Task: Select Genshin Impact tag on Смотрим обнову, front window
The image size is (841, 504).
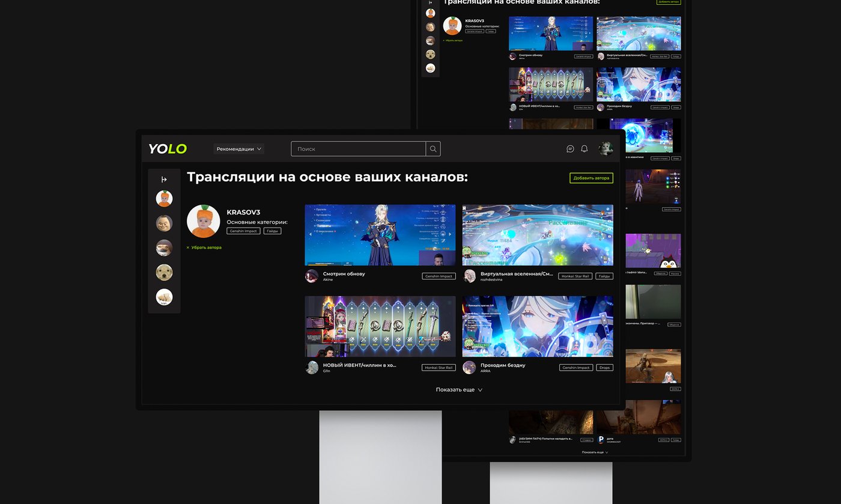Action: tap(439, 276)
